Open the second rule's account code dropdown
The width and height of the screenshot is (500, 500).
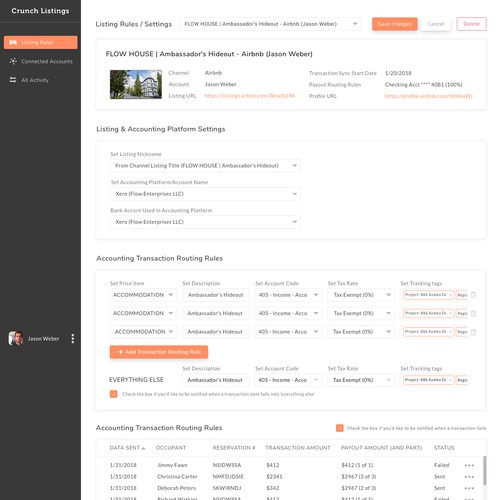[x=288, y=313]
